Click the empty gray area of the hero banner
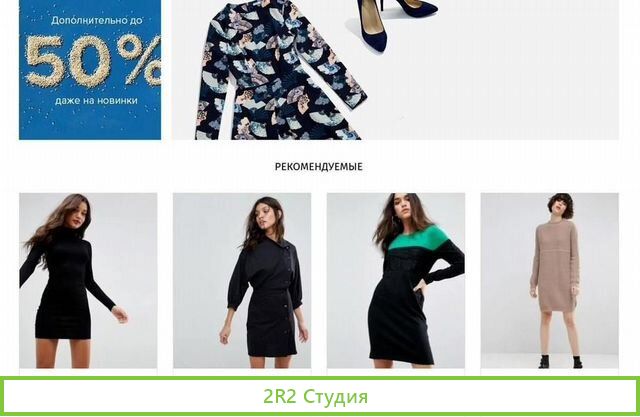This screenshot has width=640, height=417. coord(531,82)
